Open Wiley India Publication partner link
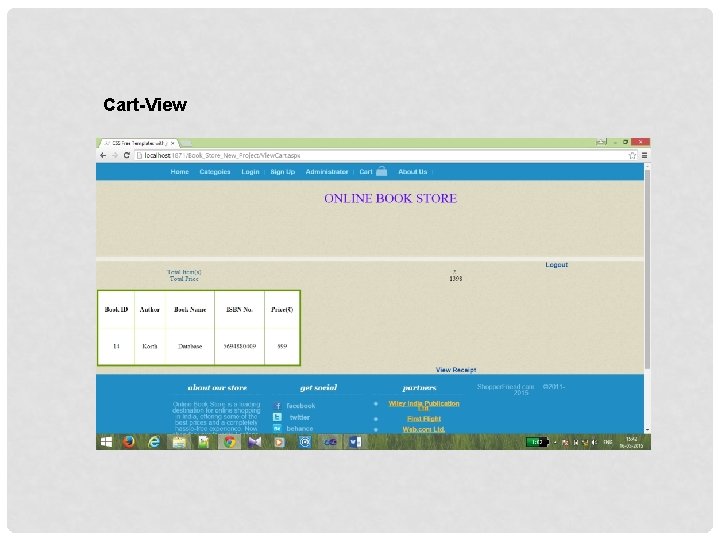 (424, 405)
